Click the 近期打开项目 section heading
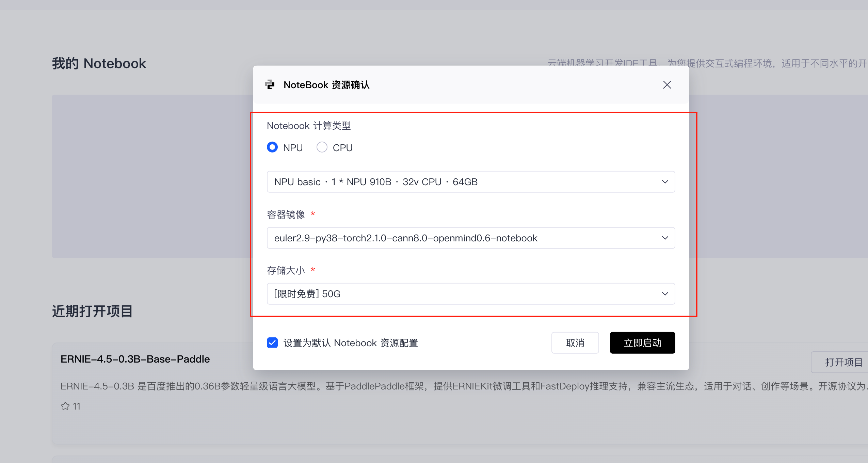This screenshot has height=463, width=868. [x=92, y=311]
